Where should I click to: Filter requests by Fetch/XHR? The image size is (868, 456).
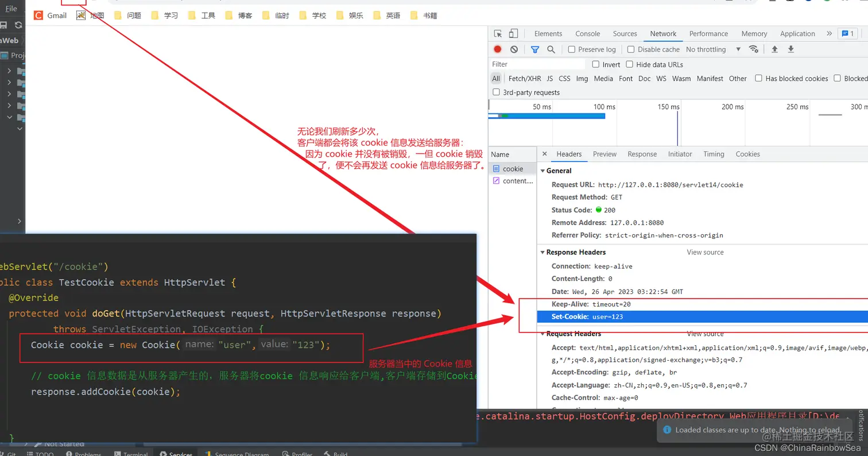pyautogui.click(x=525, y=79)
